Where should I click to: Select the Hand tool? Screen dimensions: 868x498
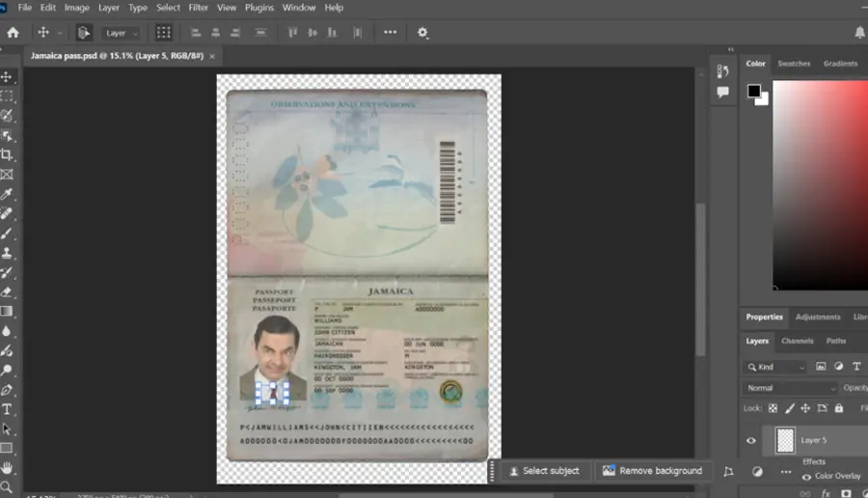(x=7, y=468)
